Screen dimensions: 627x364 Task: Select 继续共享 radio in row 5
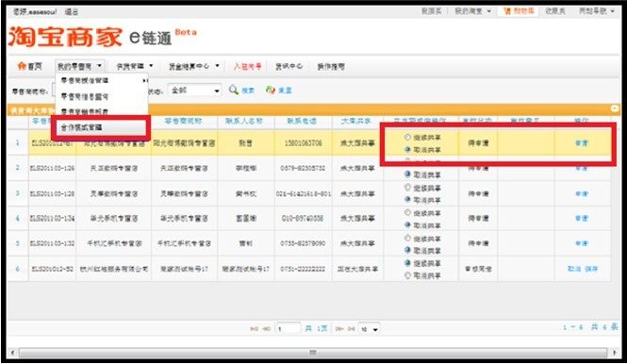pyautogui.click(x=407, y=238)
